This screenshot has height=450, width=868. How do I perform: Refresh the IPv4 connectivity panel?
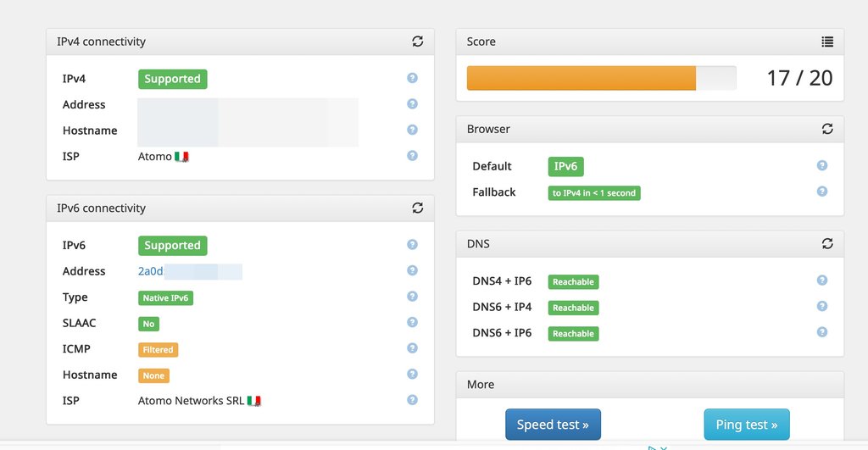tap(417, 42)
